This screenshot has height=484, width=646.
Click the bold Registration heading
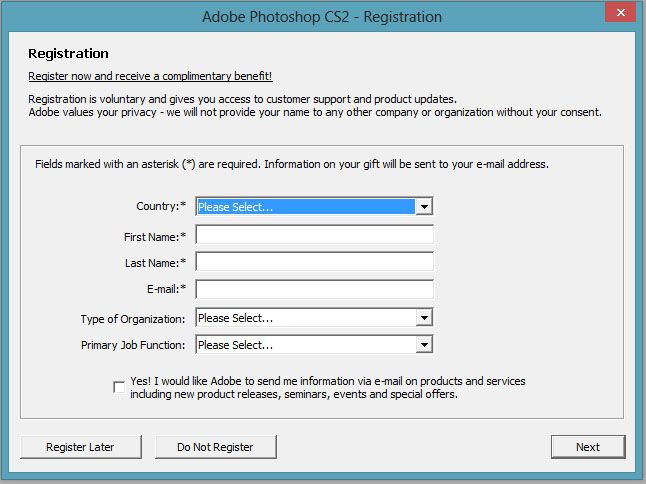point(68,54)
